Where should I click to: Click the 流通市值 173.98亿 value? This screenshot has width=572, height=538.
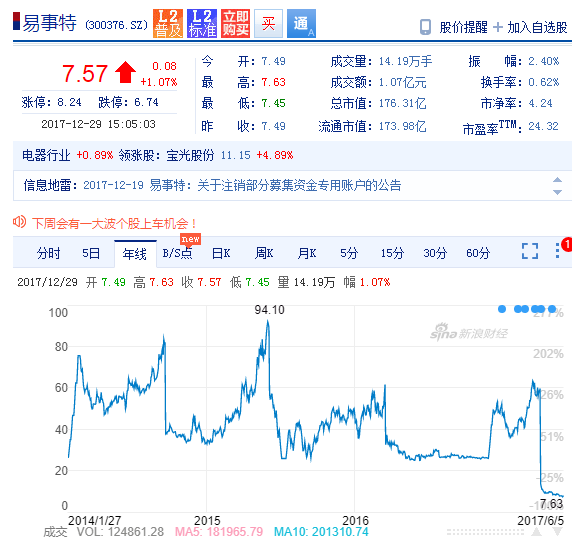coord(402,126)
